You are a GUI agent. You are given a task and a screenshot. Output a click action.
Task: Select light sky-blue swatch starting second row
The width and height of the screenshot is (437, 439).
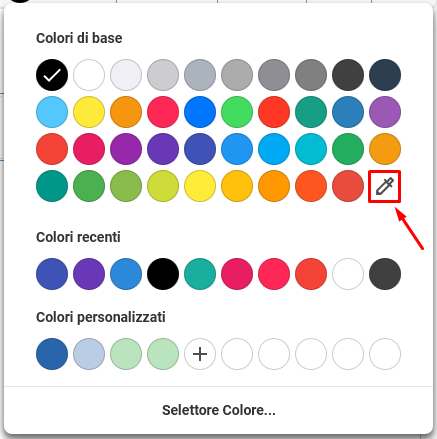[52, 112]
